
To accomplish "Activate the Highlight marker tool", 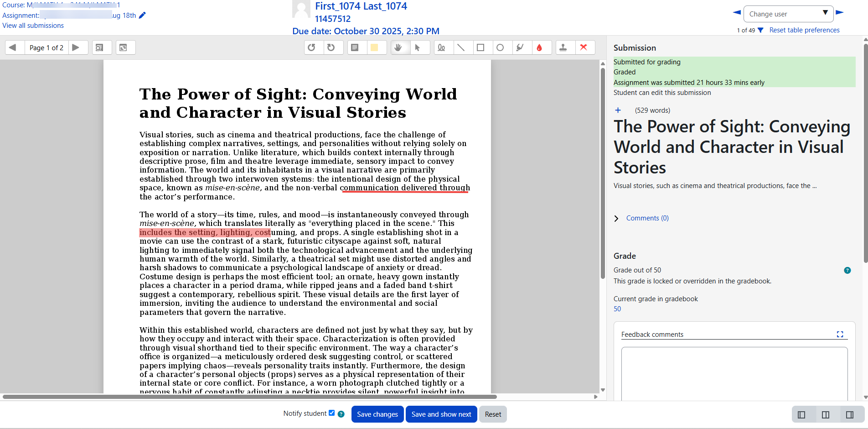I will click(520, 47).
